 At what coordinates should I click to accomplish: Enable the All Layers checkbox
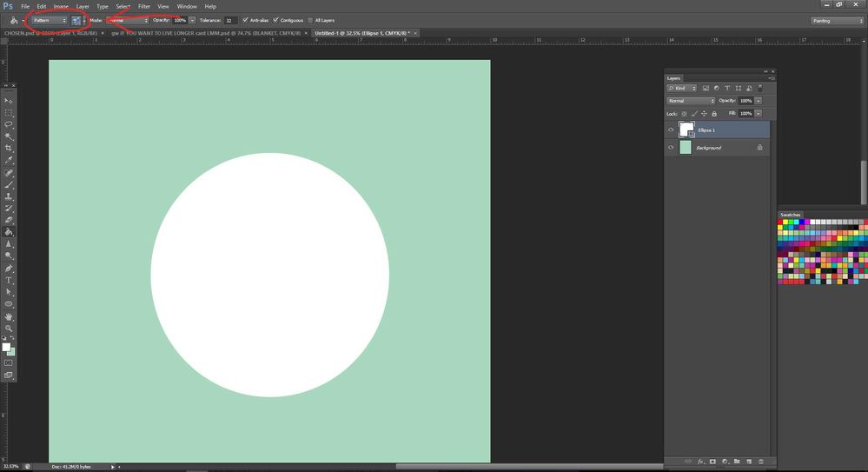pyautogui.click(x=310, y=20)
